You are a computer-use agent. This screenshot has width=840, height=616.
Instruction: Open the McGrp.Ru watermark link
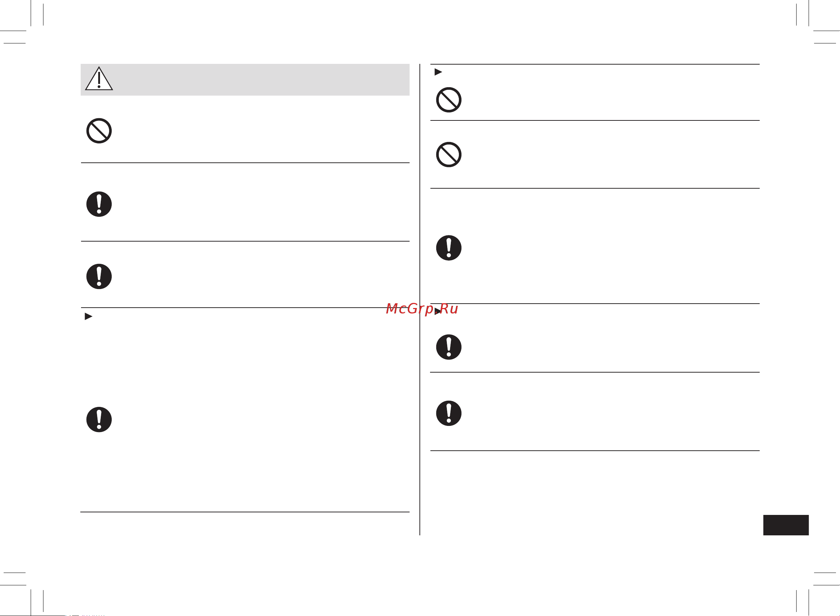422,309
